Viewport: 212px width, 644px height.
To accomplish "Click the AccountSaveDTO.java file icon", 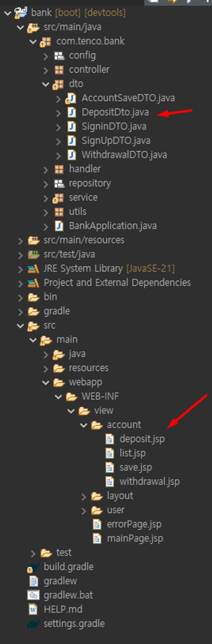I will click(x=71, y=98).
